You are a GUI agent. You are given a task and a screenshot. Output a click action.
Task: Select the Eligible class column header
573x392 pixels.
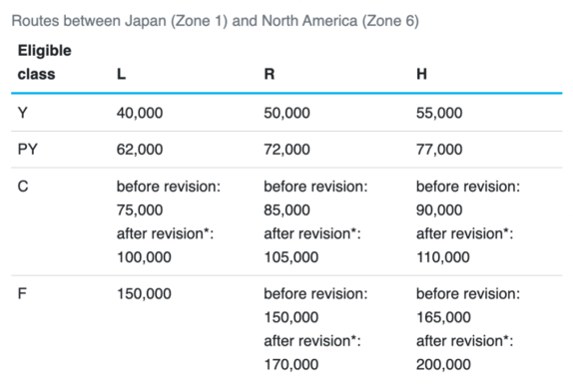45,63
